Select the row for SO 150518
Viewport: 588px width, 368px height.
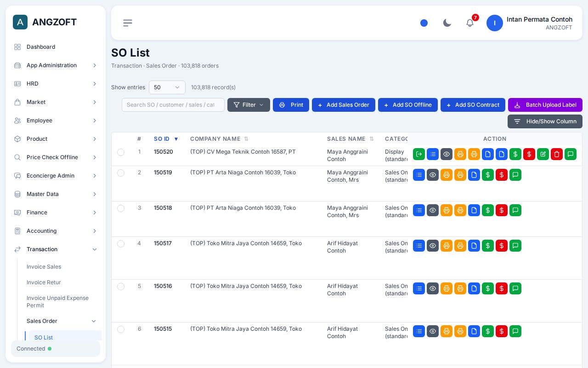point(121,208)
